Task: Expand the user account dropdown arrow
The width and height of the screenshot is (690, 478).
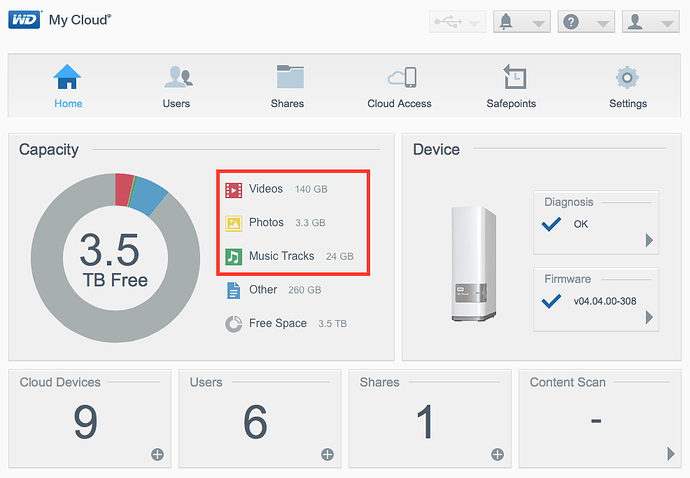Action: (668, 24)
